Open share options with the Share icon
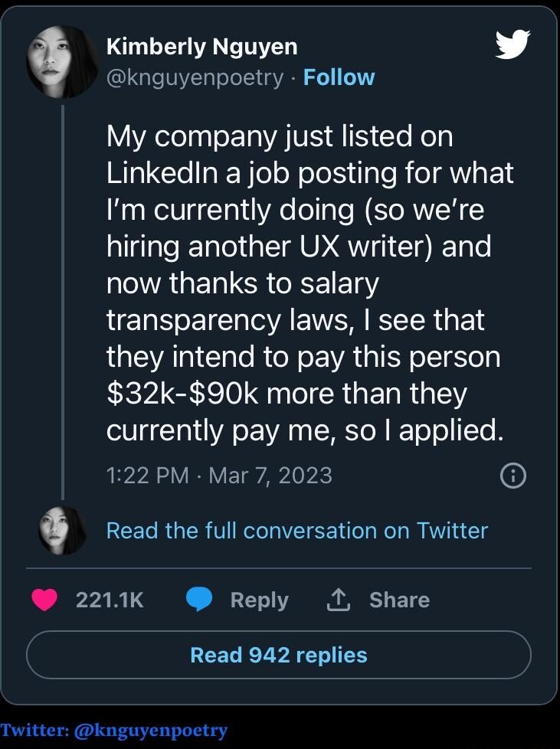 coord(338,600)
